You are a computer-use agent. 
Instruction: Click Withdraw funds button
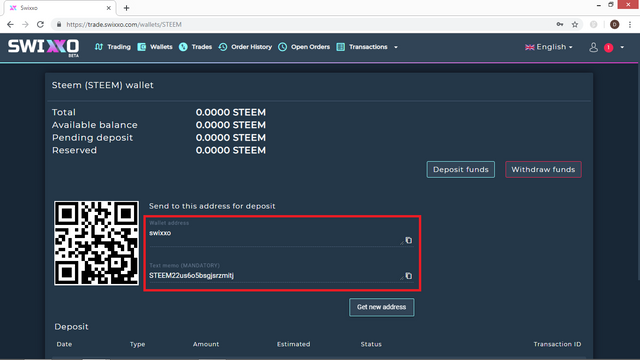click(x=543, y=169)
